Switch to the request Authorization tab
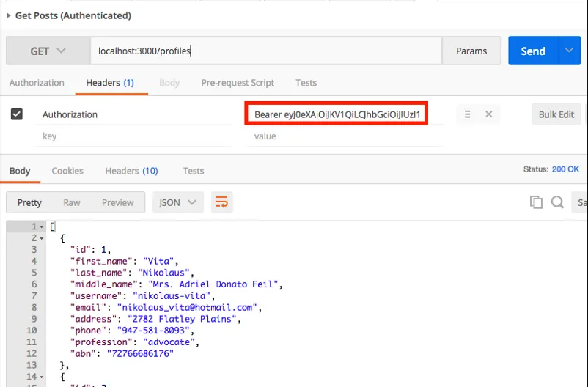This screenshot has width=588, height=387. pos(37,83)
